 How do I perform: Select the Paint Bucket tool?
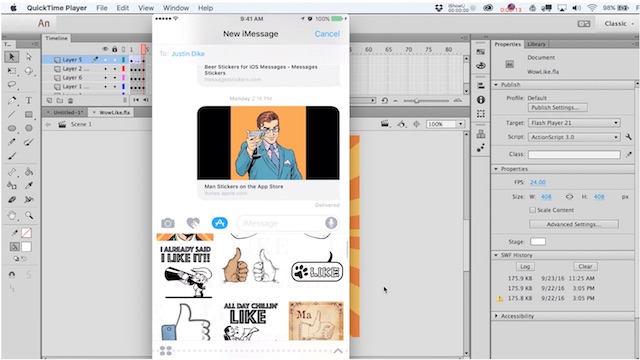29,172
